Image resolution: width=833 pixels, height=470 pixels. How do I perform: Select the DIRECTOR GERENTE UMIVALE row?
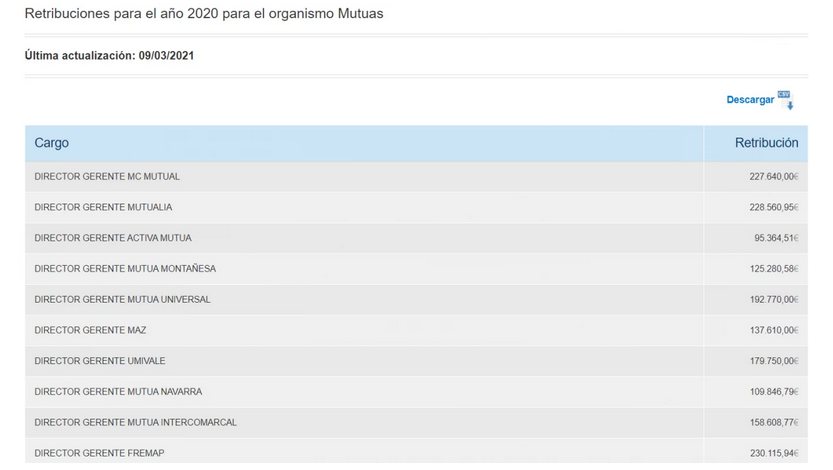tap(416, 361)
